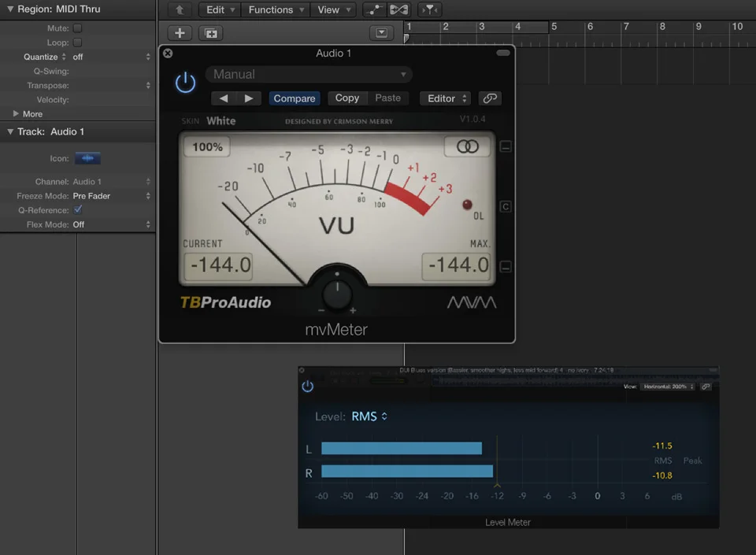The width and height of the screenshot is (756, 555).
Task: Open the Editor view dropdown
Action: pyautogui.click(x=446, y=98)
